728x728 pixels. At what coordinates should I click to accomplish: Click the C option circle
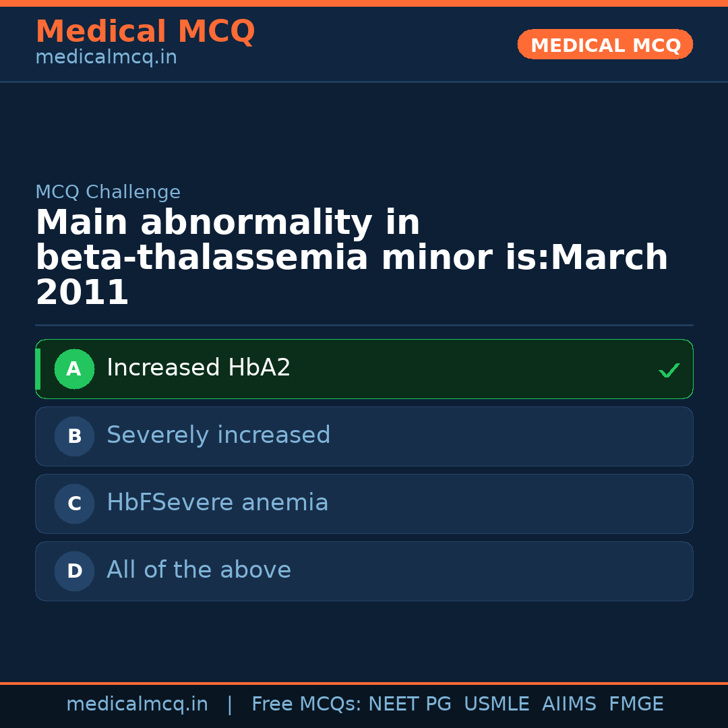[74, 504]
